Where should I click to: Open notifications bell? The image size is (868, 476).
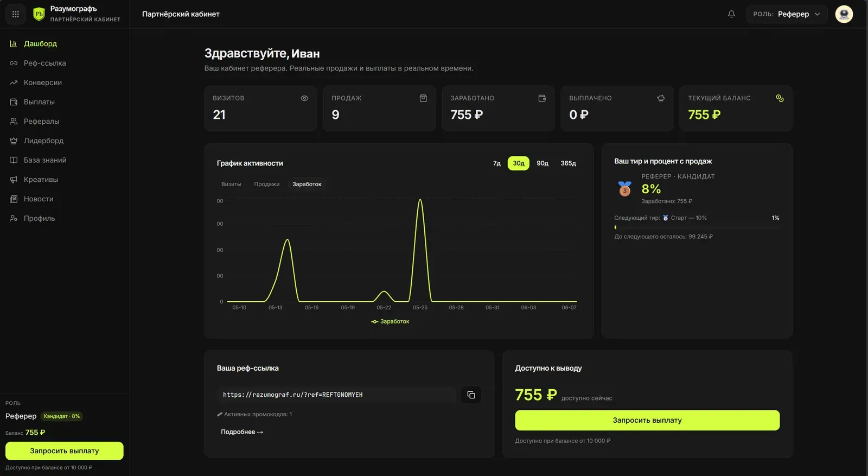[x=731, y=14]
